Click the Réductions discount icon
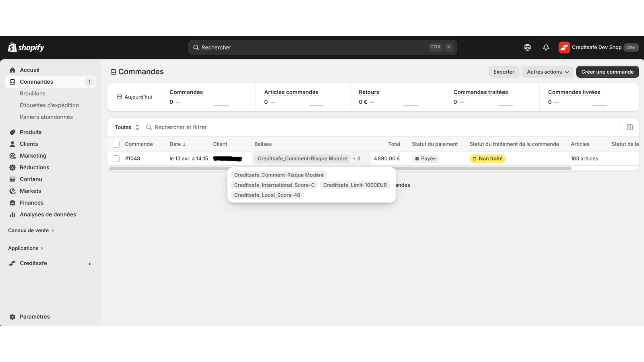The image size is (644, 362). pyautogui.click(x=12, y=167)
